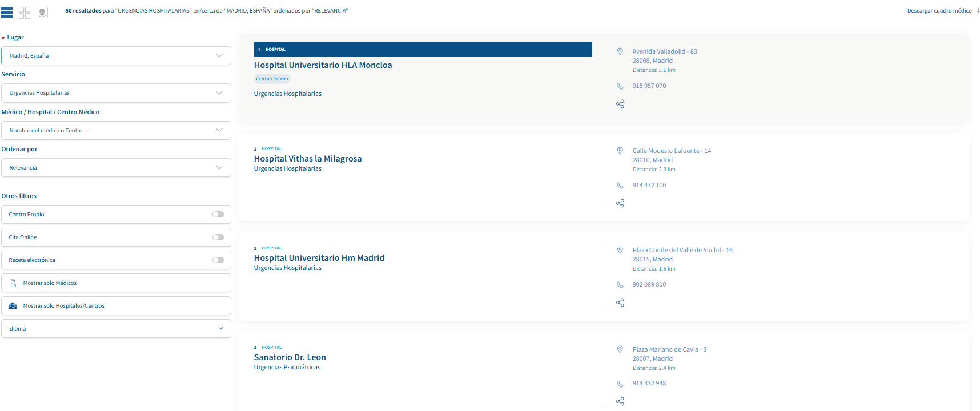Open the Lugar dropdown showing Madrid, España

click(x=116, y=56)
